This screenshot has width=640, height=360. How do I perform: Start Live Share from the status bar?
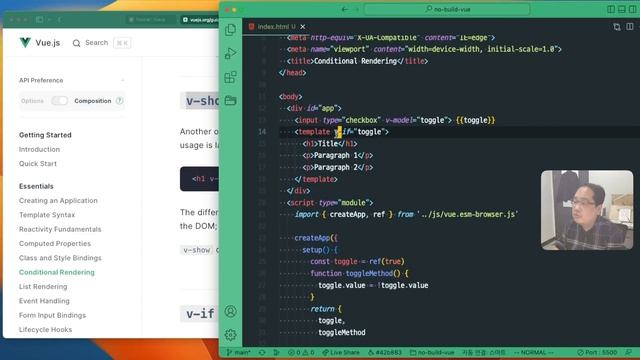[341, 352]
